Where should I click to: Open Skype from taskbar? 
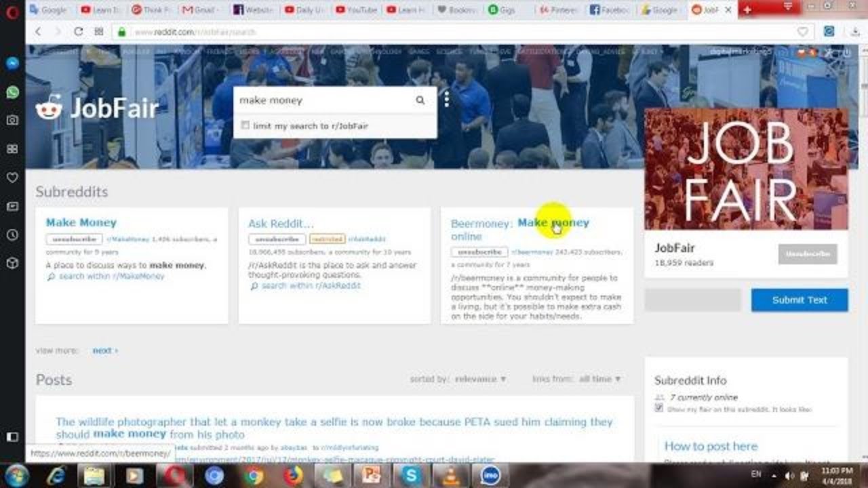(411, 476)
